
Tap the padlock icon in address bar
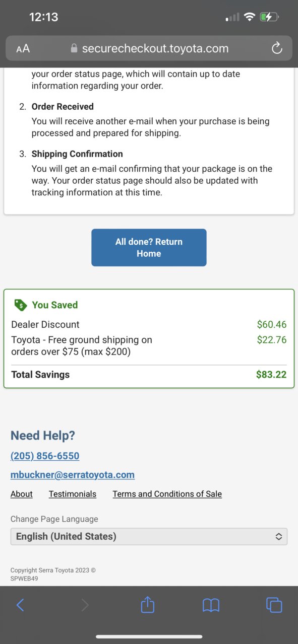click(74, 48)
